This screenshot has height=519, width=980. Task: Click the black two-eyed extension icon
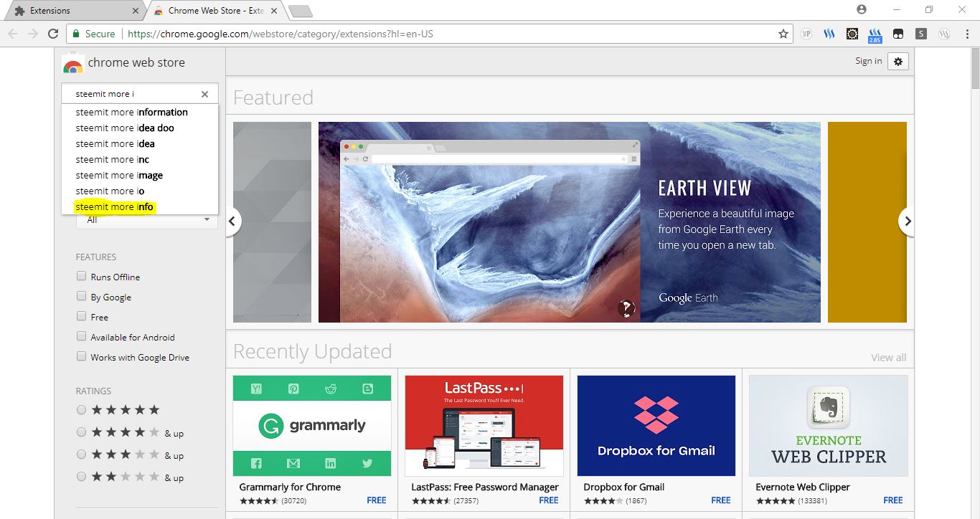click(x=898, y=34)
